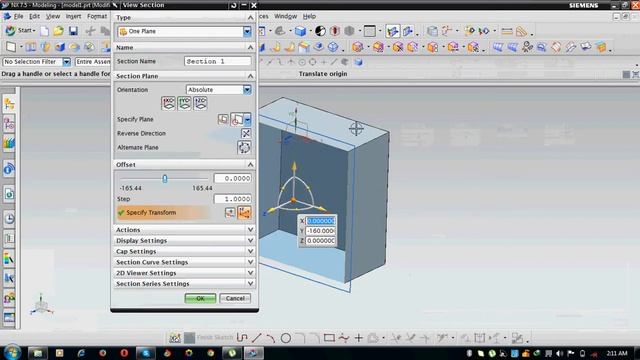
Task: Click the red Opera taskbar icon
Action: coord(124,353)
